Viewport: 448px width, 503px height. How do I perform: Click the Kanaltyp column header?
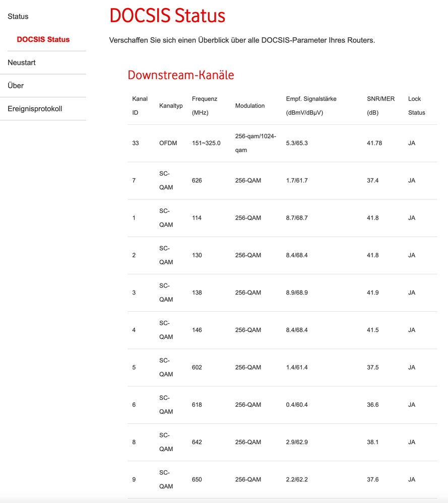pos(171,106)
